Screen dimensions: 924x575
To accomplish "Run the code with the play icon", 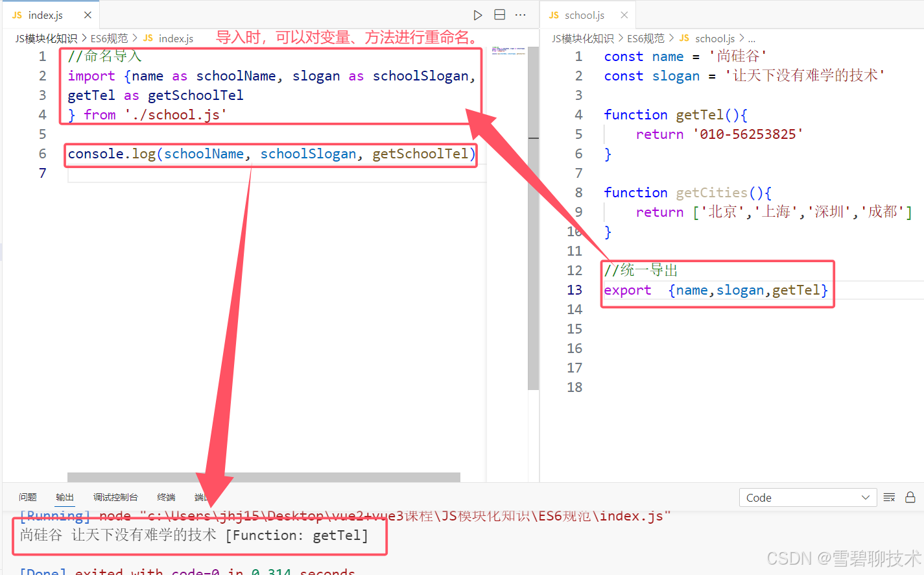I will (478, 15).
